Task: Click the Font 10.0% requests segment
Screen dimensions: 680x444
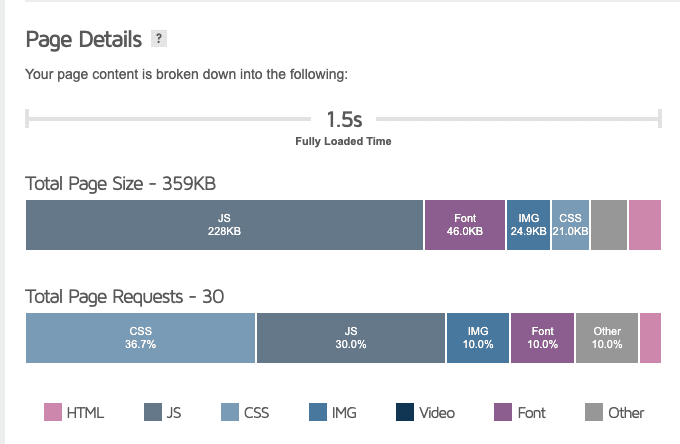Action: [543, 338]
